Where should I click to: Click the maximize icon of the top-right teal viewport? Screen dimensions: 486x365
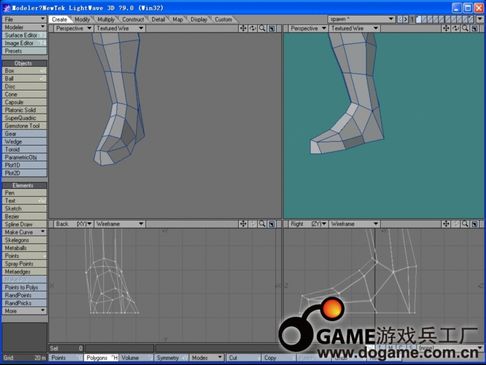pyautogui.click(x=475, y=28)
